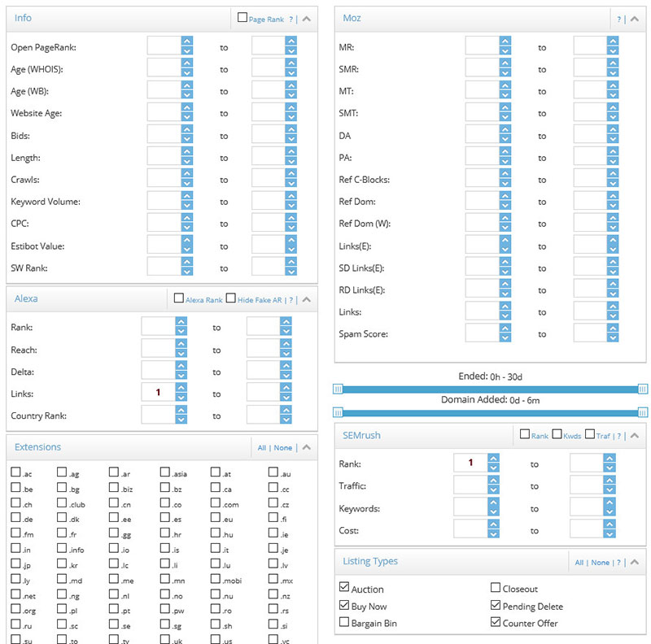Viewport: 651px width, 644px height.
Task: Collapse the Listing Types panel
Action: [x=635, y=562]
